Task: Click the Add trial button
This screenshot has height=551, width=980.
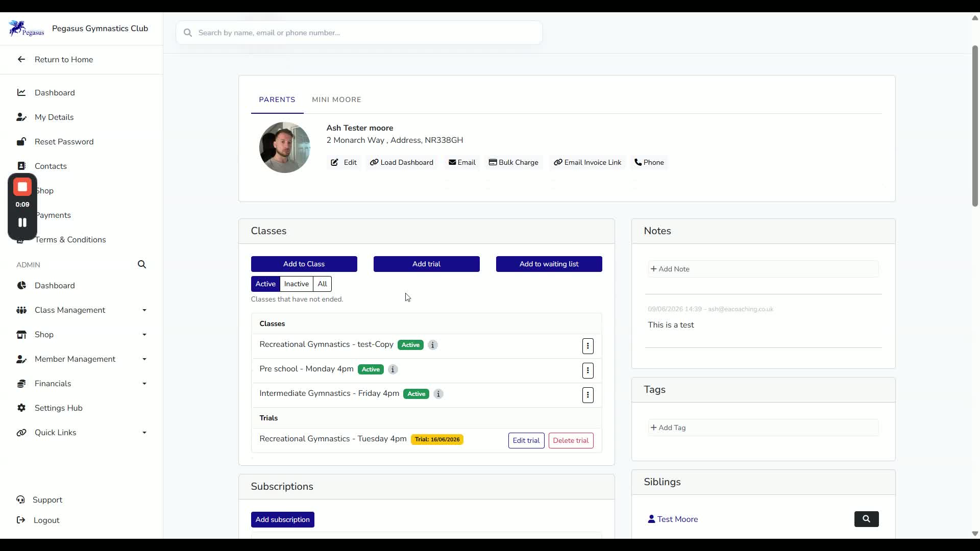Action: tap(426, 264)
